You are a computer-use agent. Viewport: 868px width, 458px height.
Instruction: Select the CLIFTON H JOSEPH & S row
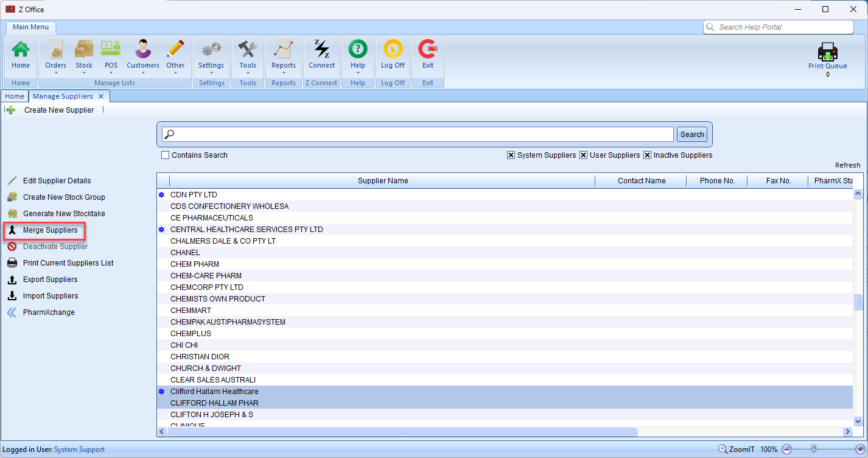505,415
